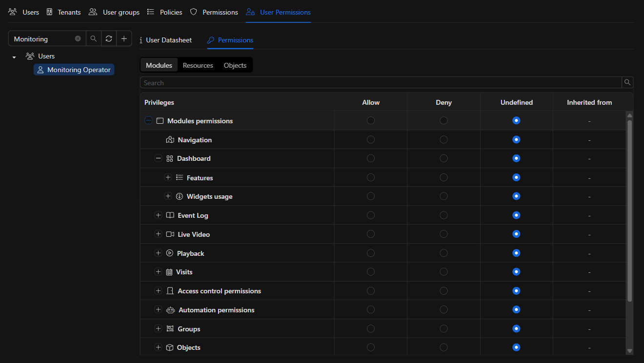Click the Allow column header
Viewport: 644px width, 363px height.
click(371, 102)
